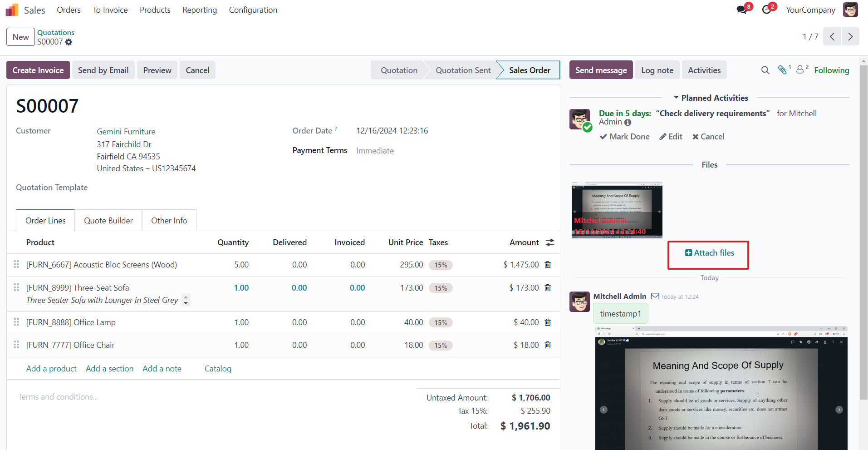Open the activities clock icon with 2 badge
The width and height of the screenshot is (868, 450).
767,10
